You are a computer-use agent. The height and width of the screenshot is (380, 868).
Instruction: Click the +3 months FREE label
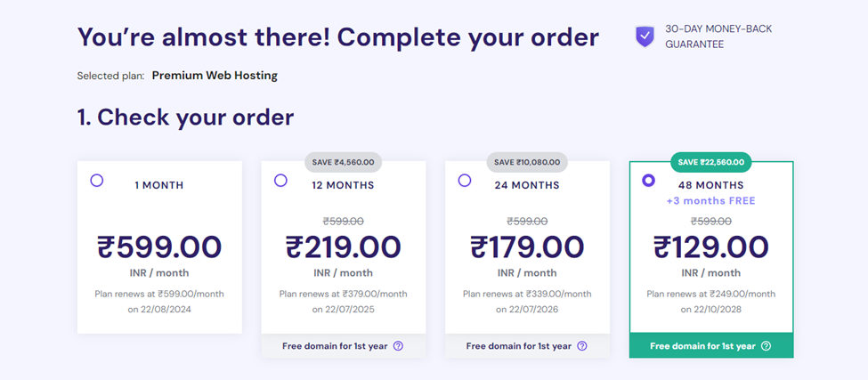click(x=710, y=200)
